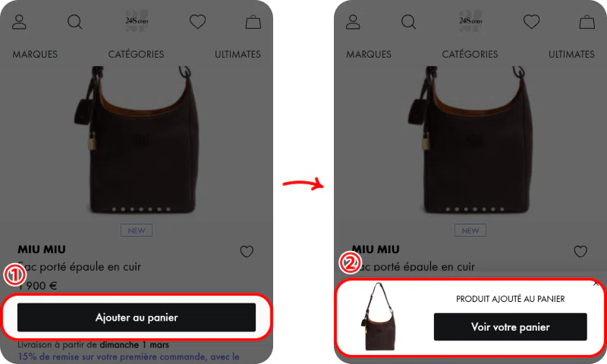Viewport: 607px width, 364px height.
Task: Open CATÉGORIES menu in right screen
Action: click(x=470, y=54)
